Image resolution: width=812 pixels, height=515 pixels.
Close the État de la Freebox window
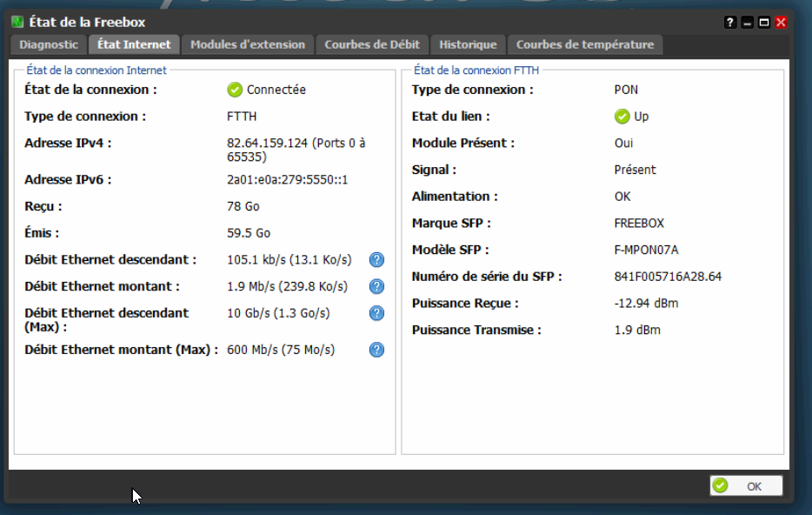click(x=781, y=23)
